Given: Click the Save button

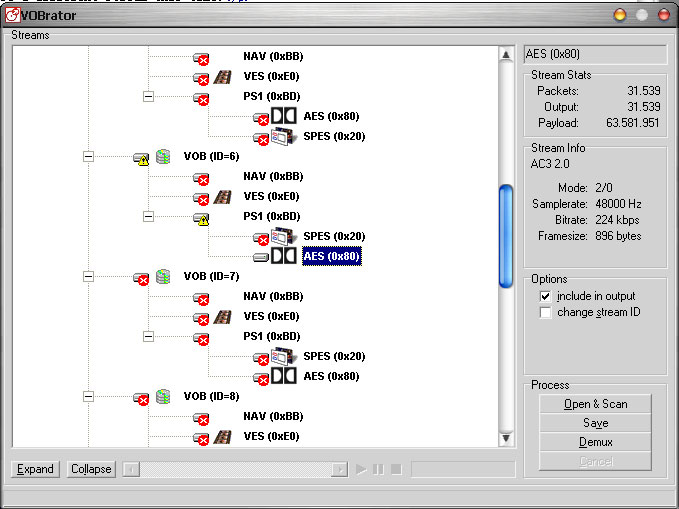Looking at the screenshot, I should coord(595,423).
